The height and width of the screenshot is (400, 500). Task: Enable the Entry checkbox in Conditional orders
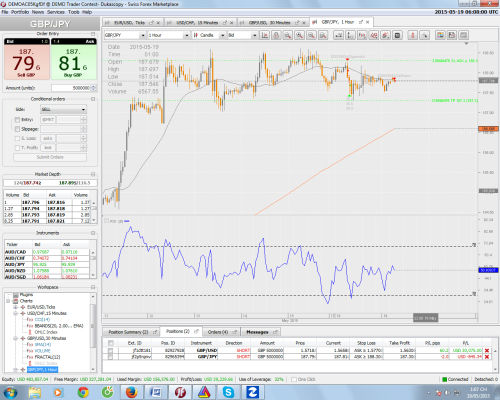pos(17,120)
